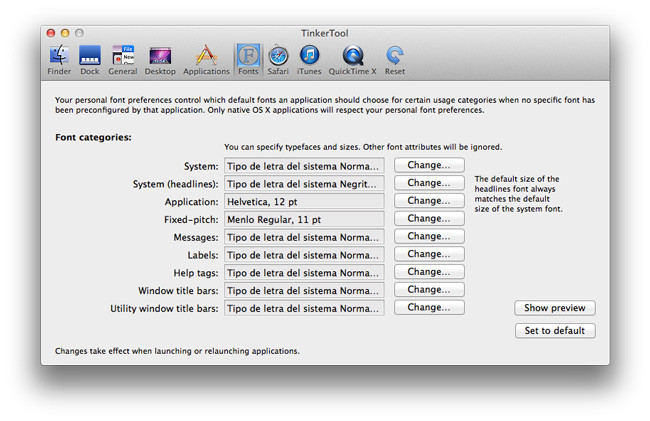This screenshot has height=421, width=650.
Task: Open the Applications pane icon
Action: point(206,60)
